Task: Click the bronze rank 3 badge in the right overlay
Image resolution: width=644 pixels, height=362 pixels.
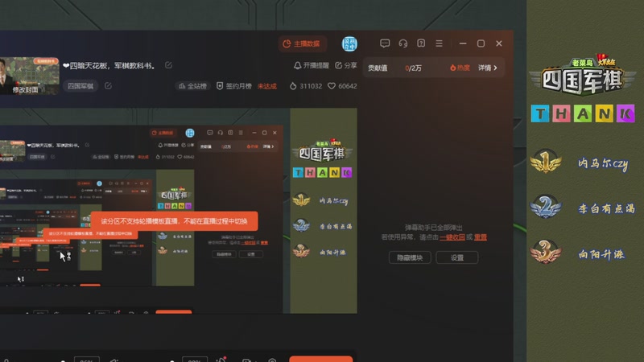Action: coord(546,251)
